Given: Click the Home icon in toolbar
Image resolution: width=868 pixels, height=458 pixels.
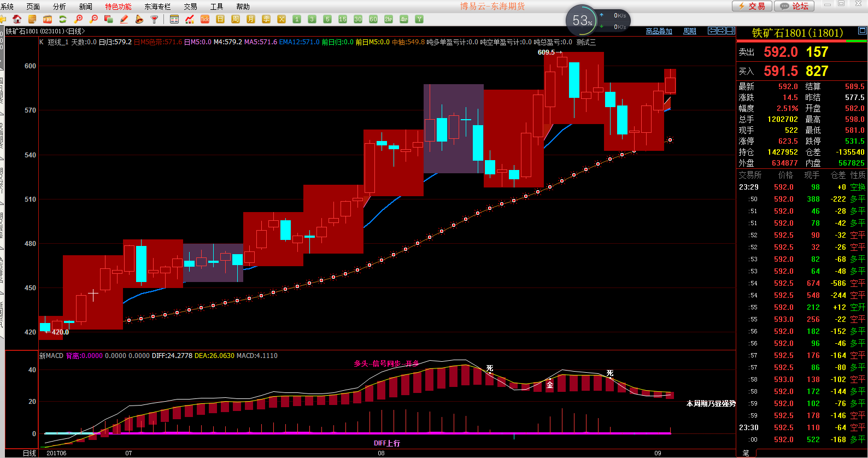Looking at the screenshot, I should tap(17, 19).
